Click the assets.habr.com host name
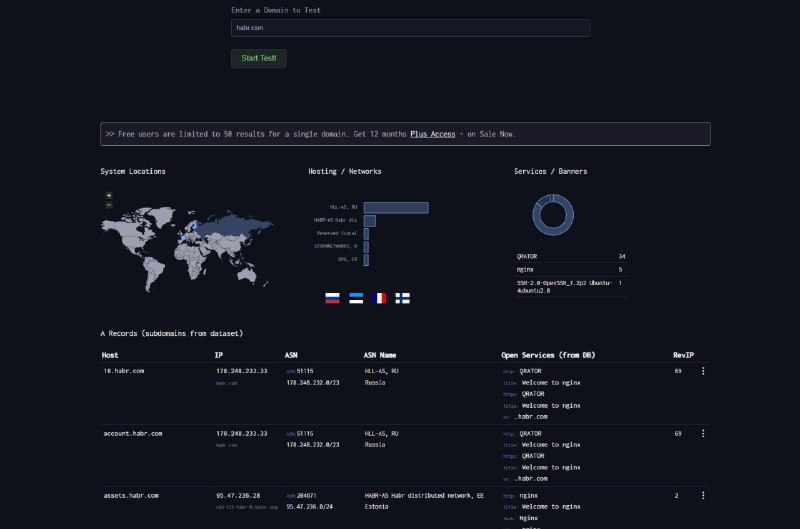This screenshot has width=800, height=529. coord(131,495)
